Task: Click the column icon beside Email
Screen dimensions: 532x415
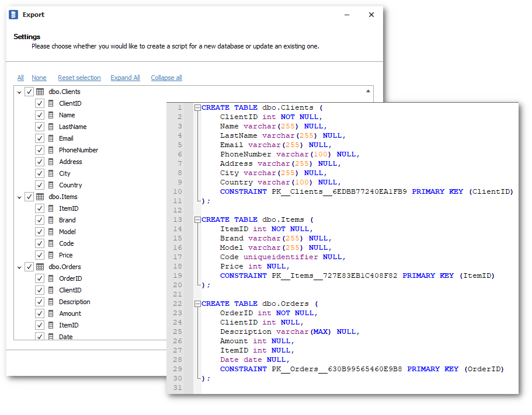Action: click(x=51, y=138)
